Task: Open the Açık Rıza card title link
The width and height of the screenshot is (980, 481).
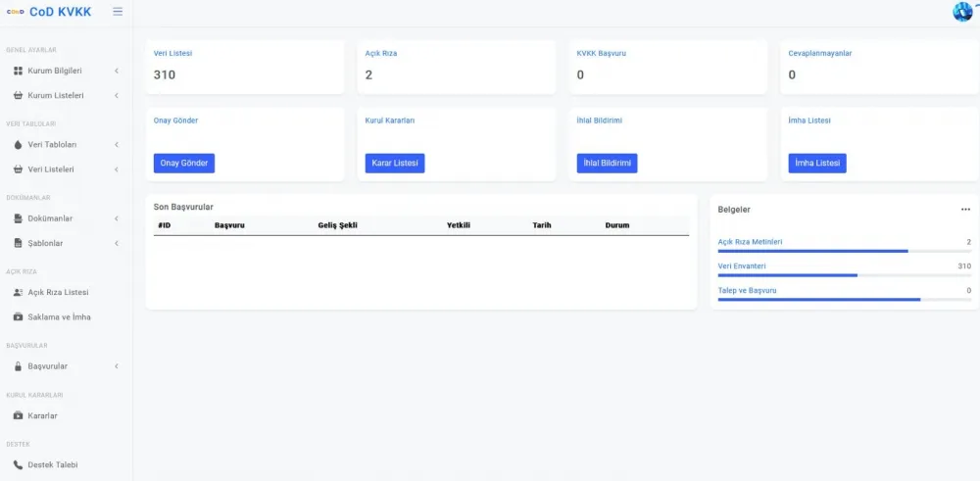Action: pos(380,53)
